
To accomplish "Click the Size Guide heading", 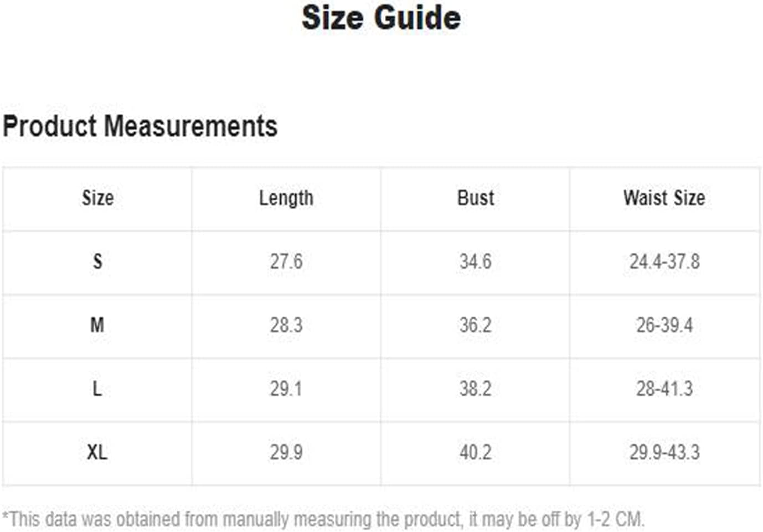I will tap(381, 17).
